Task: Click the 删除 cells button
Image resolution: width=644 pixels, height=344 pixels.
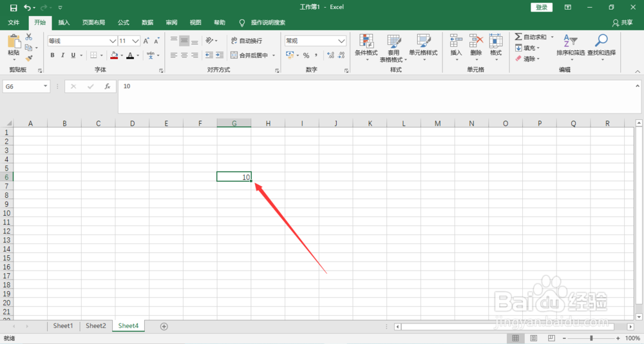Action: [x=476, y=47]
